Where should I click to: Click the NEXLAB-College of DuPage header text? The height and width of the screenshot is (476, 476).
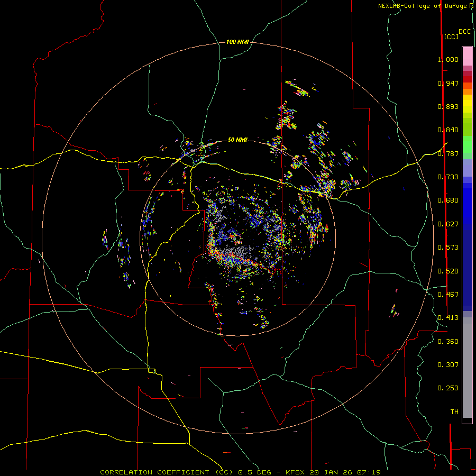pyautogui.click(x=422, y=6)
